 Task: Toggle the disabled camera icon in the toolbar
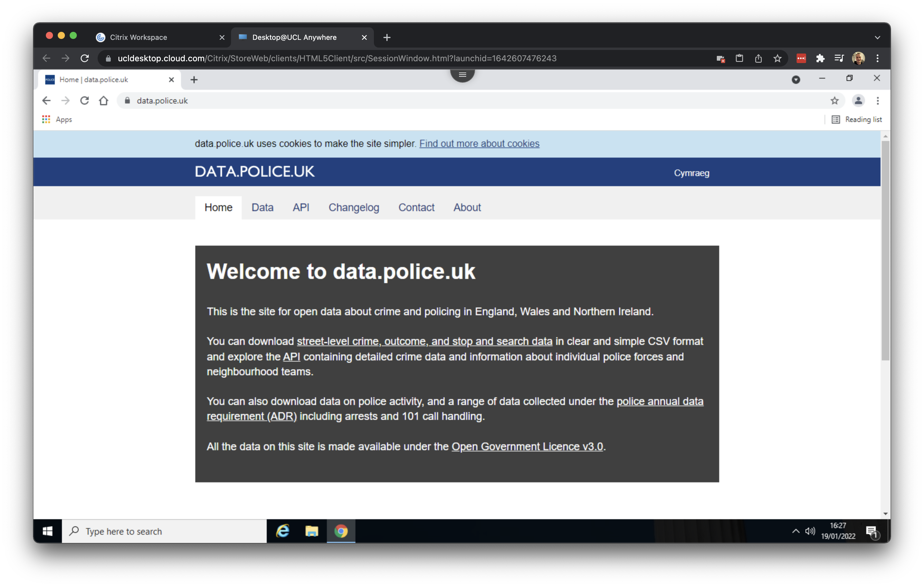click(x=720, y=58)
